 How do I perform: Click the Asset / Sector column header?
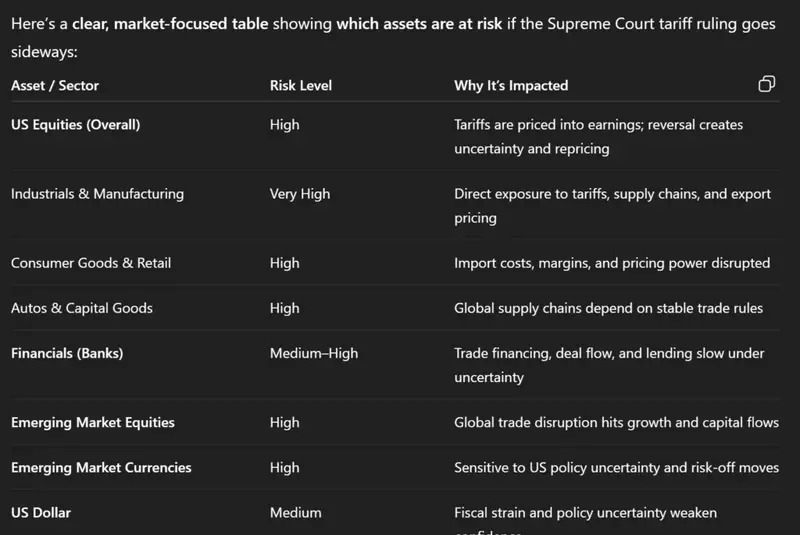(x=55, y=86)
